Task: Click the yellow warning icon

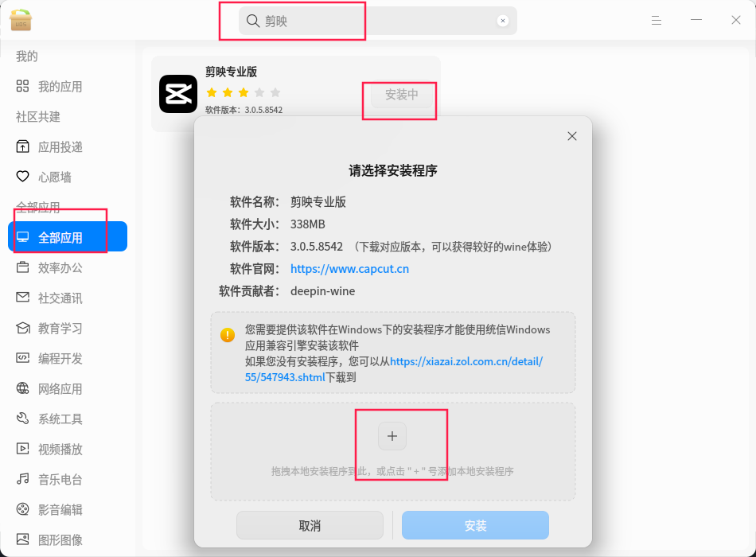Action: click(x=228, y=335)
